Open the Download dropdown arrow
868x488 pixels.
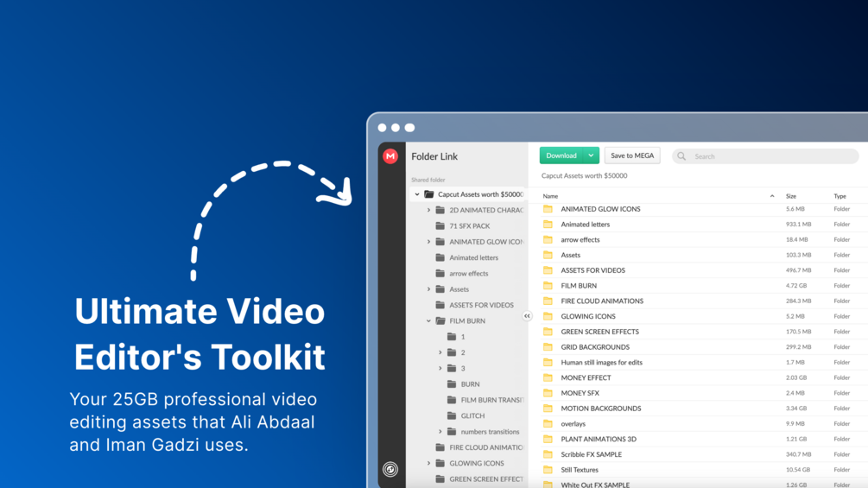(592, 155)
